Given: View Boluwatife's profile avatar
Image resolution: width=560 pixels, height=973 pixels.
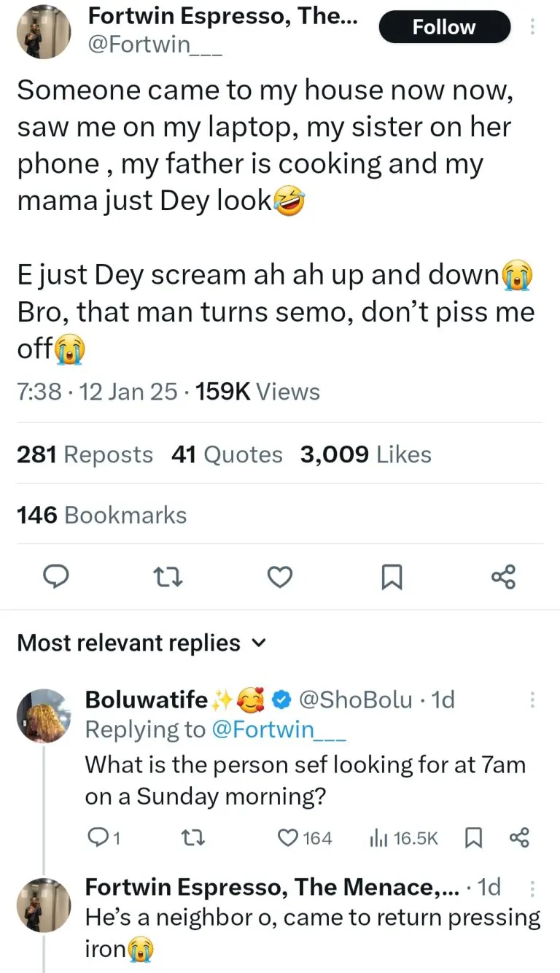Looking at the screenshot, I should [43, 716].
